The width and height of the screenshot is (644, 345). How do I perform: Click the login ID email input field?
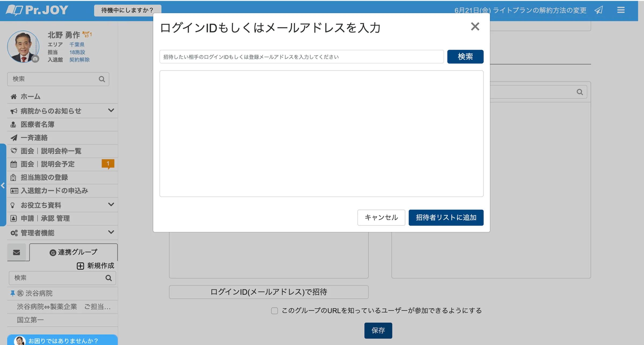point(301,57)
